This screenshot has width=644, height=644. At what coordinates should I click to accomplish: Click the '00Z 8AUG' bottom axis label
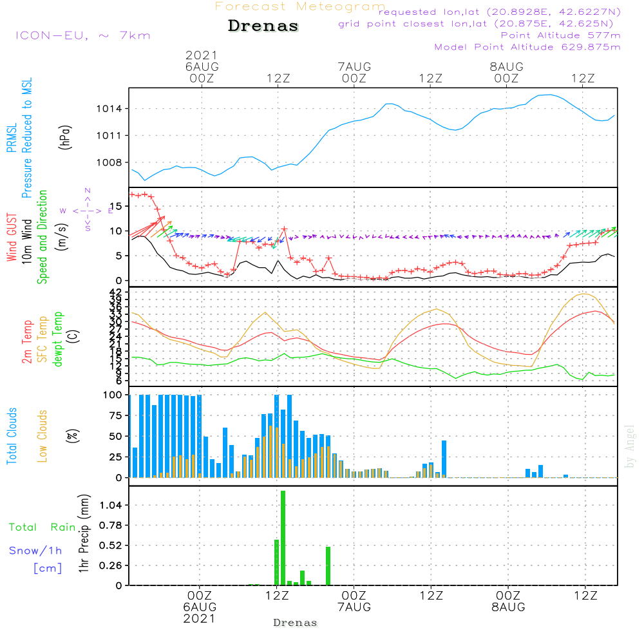[x=508, y=601]
